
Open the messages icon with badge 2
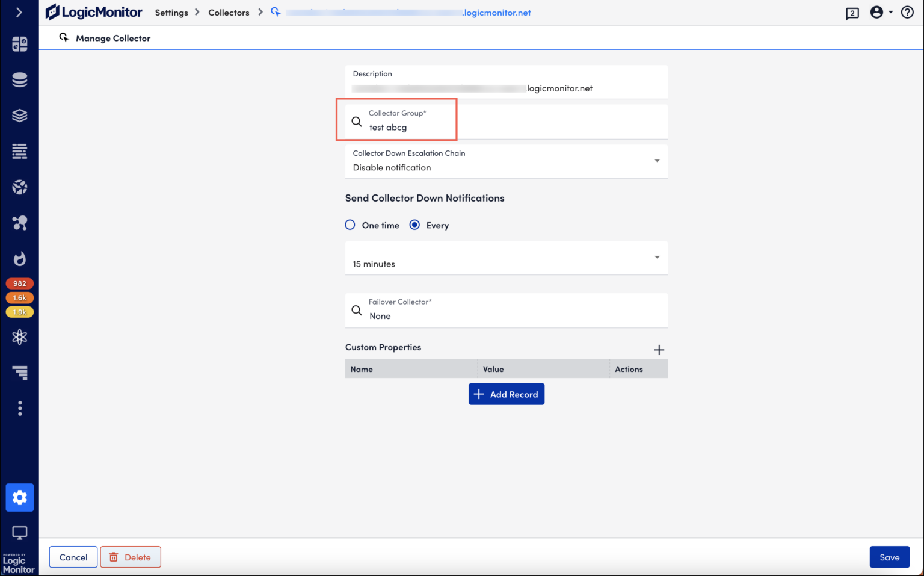tap(852, 13)
